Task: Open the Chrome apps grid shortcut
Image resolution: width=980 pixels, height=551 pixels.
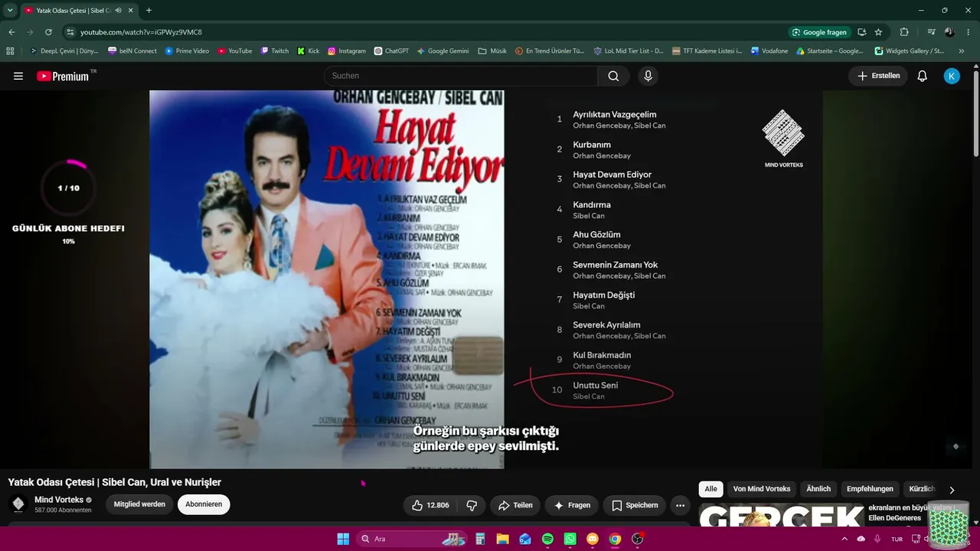Action: tap(10, 51)
